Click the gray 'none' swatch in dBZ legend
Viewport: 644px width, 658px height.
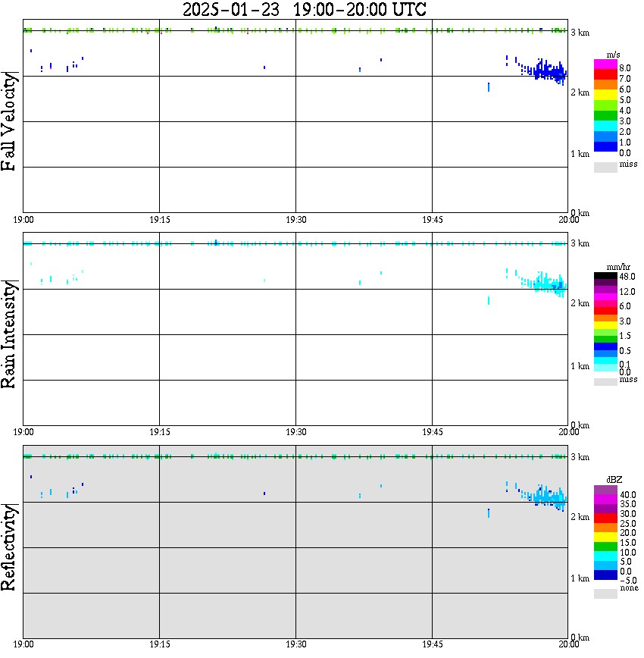point(605,594)
